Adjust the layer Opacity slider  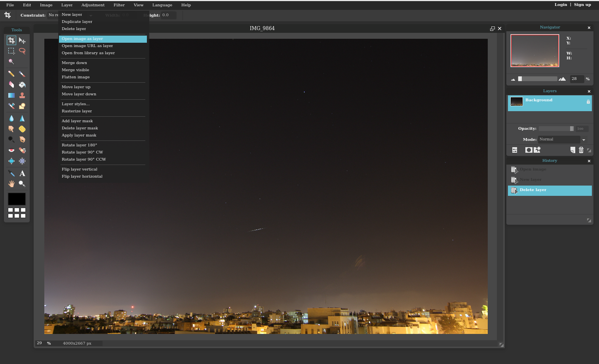(x=556, y=129)
